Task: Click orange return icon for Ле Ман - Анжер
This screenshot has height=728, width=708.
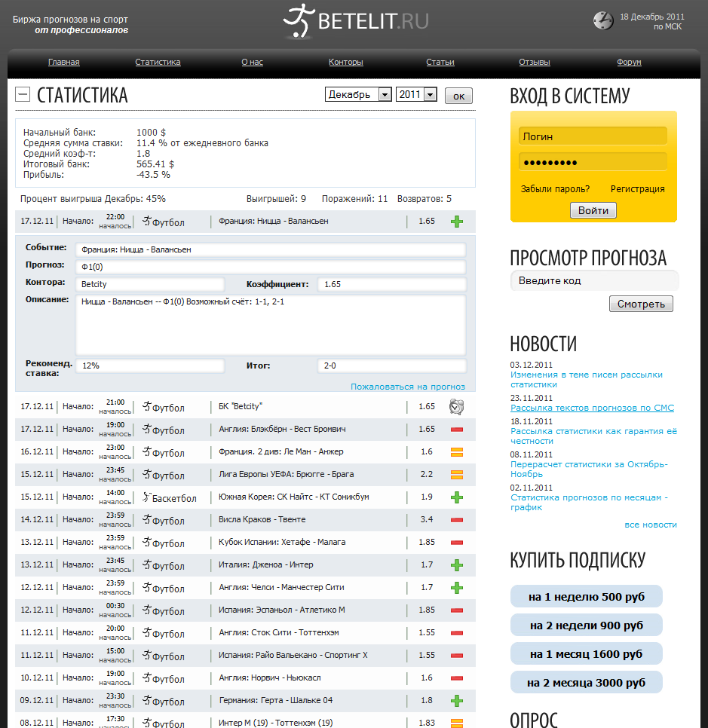Action: click(x=456, y=452)
